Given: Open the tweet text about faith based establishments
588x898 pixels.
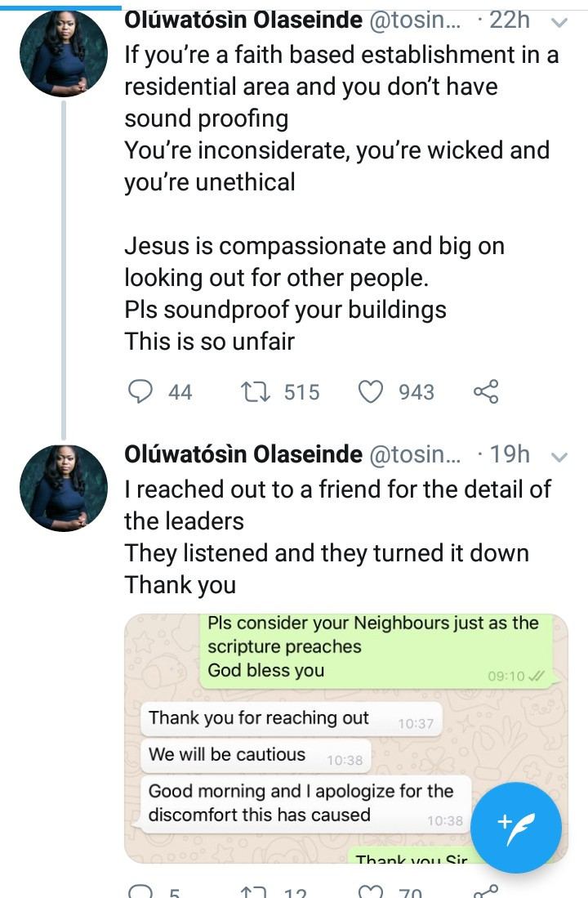Looking at the screenshot, I should (342, 198).
